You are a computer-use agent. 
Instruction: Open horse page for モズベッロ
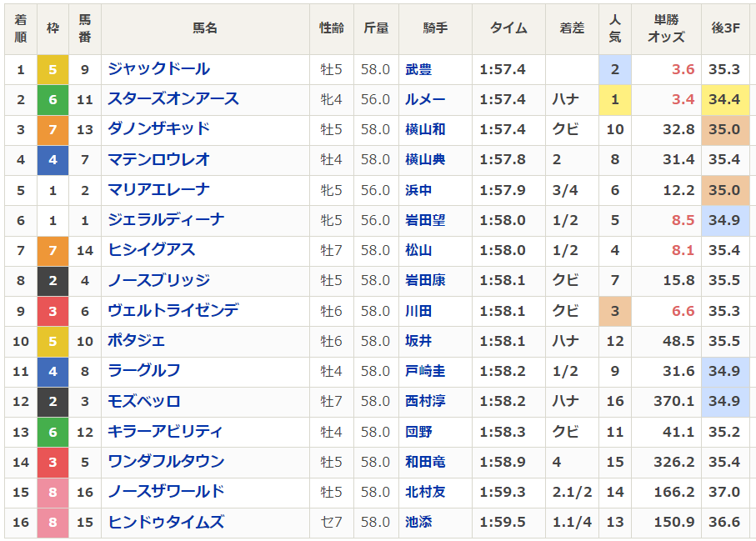click(144, 402)
